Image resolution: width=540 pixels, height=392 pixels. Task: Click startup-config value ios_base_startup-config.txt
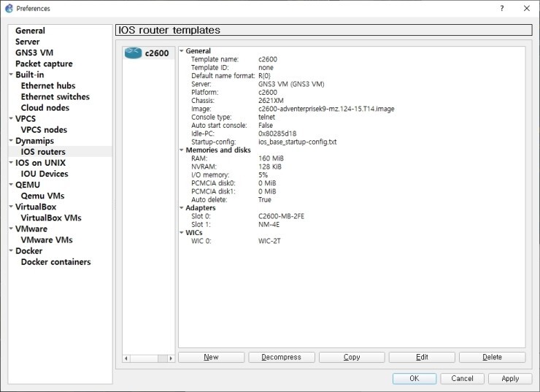[x=297, y=142]
